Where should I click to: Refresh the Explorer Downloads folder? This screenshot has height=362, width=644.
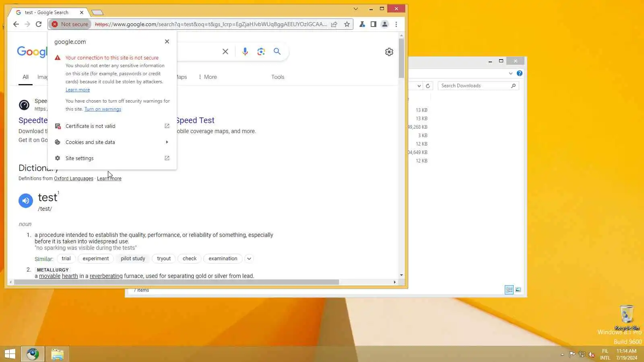coord(428,86)
